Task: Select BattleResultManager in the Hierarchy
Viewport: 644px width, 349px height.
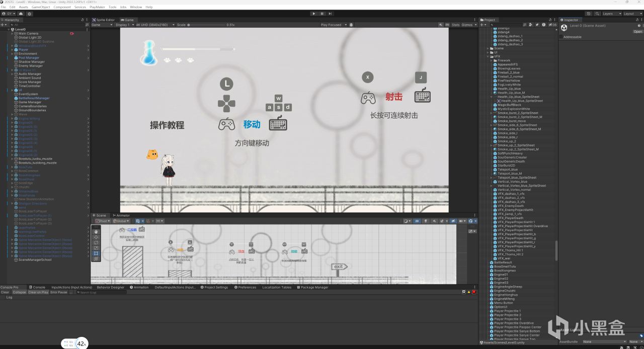Action: point(34,98)
